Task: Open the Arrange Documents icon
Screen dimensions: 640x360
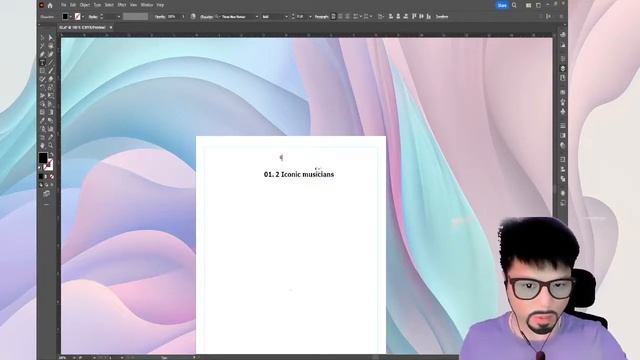Action: [x=529, y=5]
